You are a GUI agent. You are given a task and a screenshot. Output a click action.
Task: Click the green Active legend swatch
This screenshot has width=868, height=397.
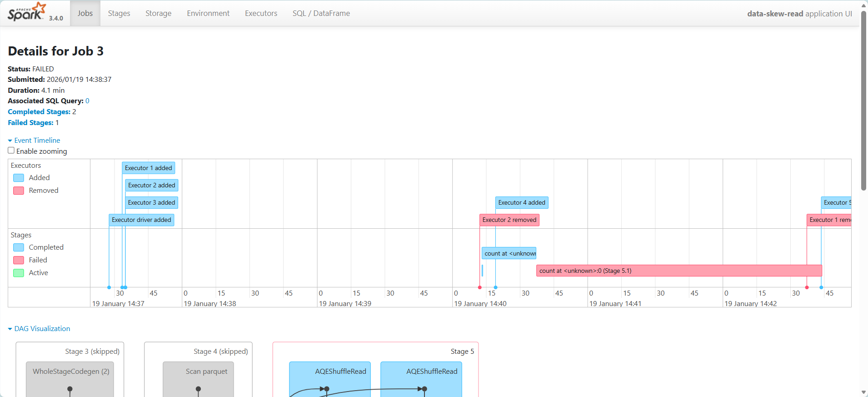[x=19, y=273]
